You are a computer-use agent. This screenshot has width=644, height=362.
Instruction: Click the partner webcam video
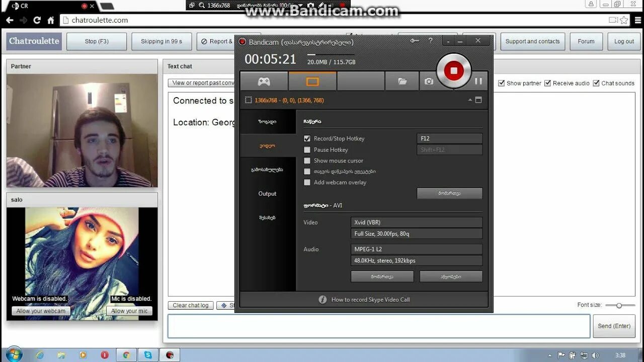pyautogui.click(x=82, y=131)
